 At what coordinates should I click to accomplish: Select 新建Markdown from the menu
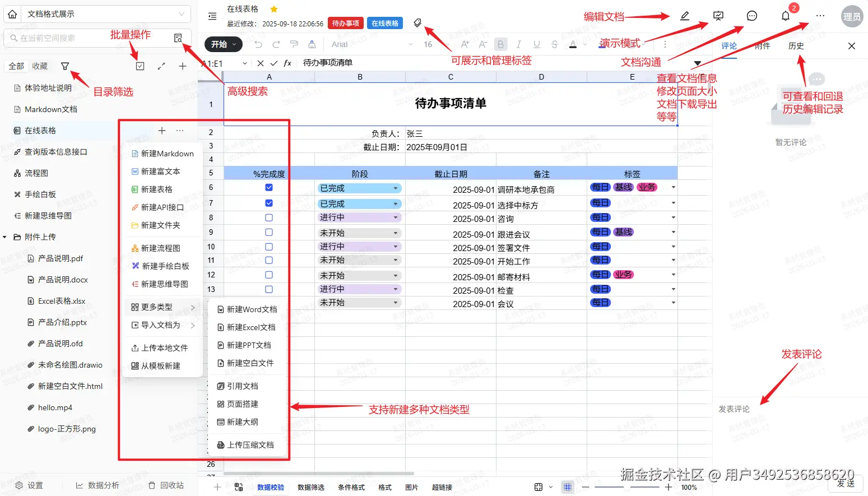pos(163,154)
